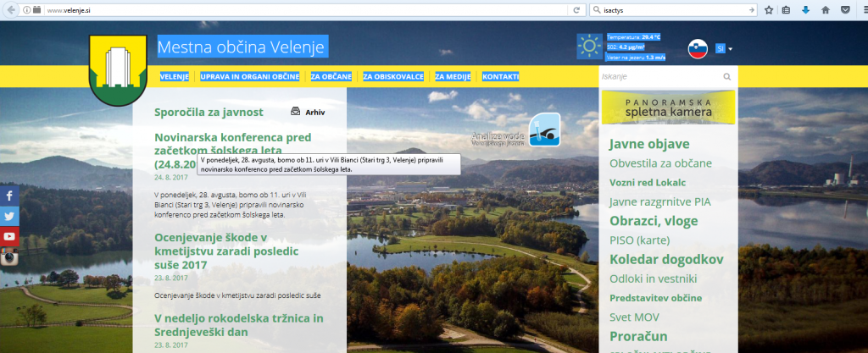Open Predstavitev občine link

(x=655, y=298)
